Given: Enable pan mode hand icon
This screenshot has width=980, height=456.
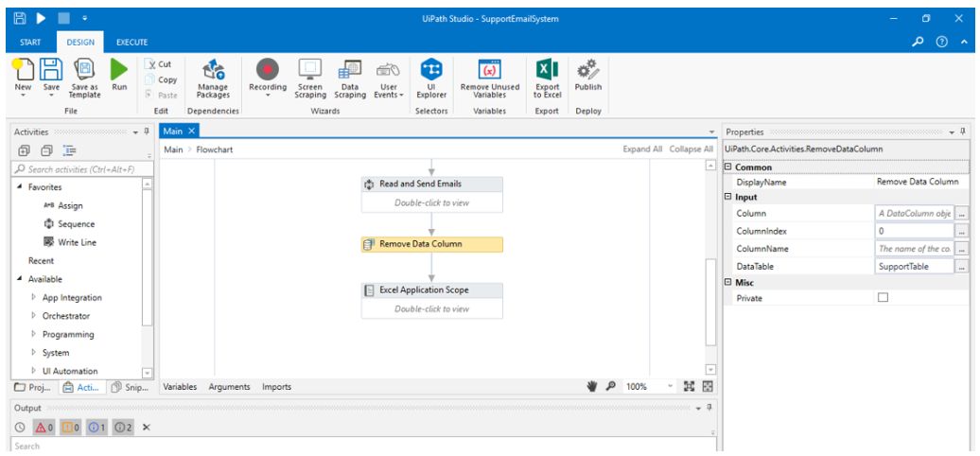Looking at the screenshot, I should point(592,387).
